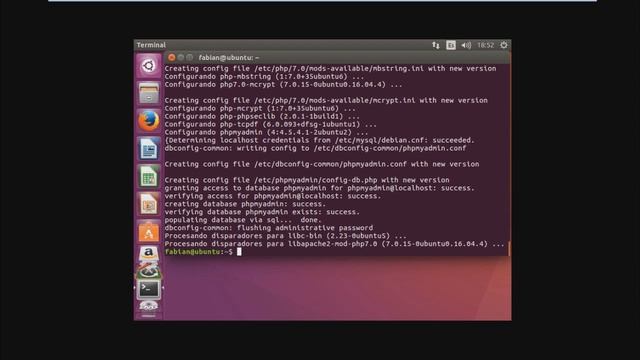Open LibreOffice Impress from the launcher
The width and height of the screenshot is (640, 360).
click(x=149, y=204)
